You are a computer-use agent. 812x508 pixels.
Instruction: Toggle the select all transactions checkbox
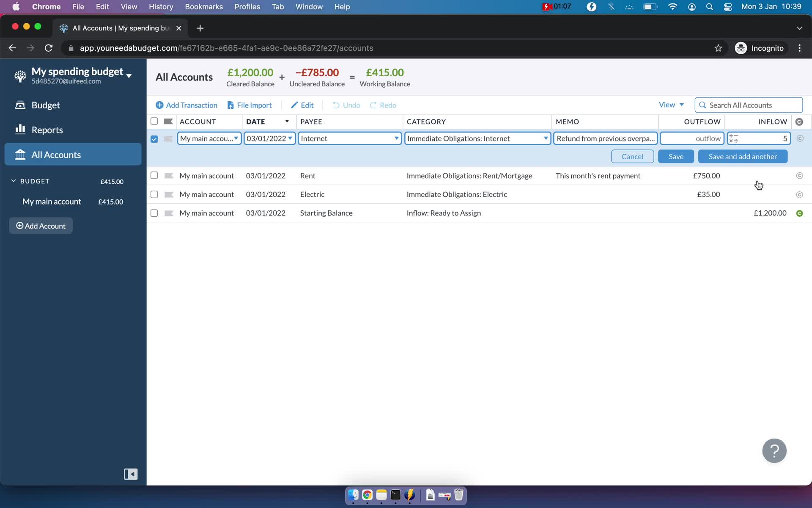154,121
